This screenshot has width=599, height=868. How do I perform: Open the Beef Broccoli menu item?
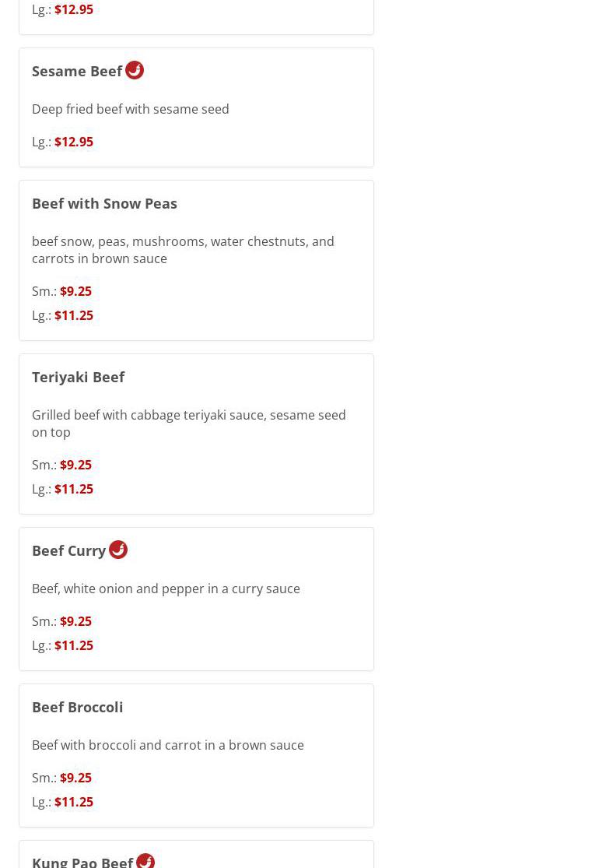pos(77,707)
